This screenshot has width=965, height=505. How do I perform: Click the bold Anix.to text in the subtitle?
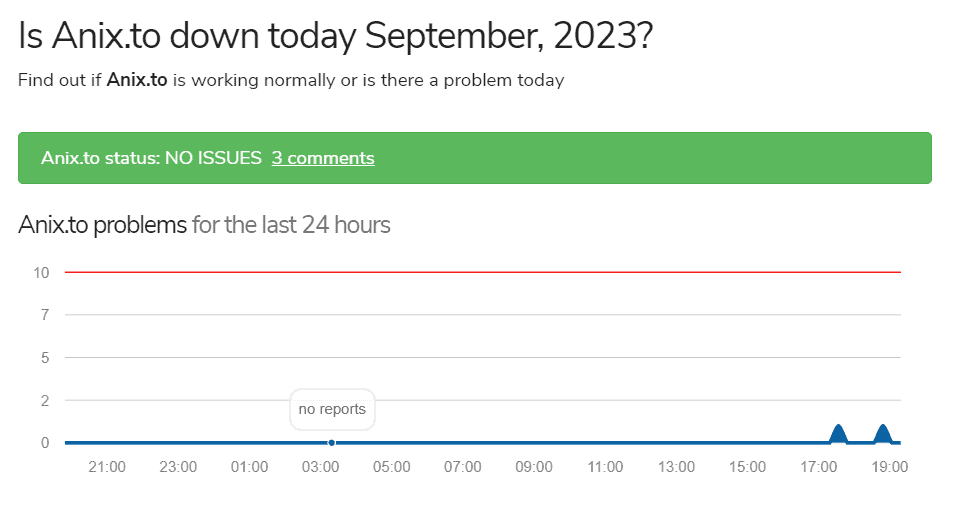coord(137,80)
